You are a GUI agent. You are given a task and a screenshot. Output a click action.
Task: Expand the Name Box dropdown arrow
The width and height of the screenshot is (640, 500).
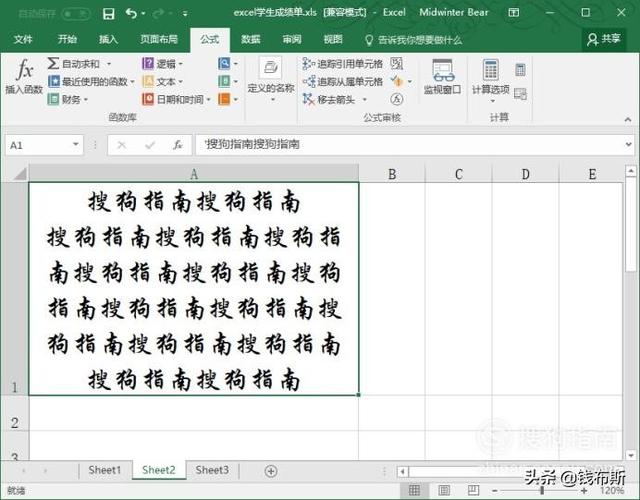coord(76,144)
